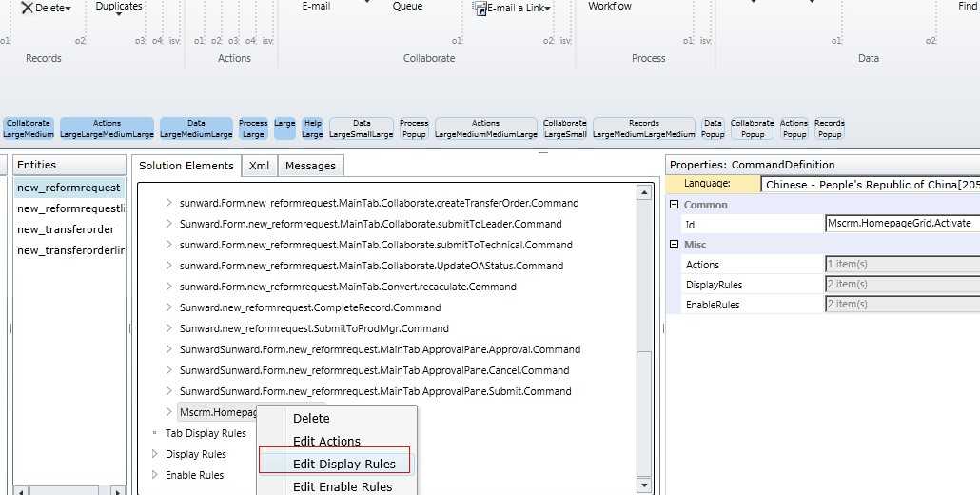Switch to the Xml tab

[x=259, y=166]
